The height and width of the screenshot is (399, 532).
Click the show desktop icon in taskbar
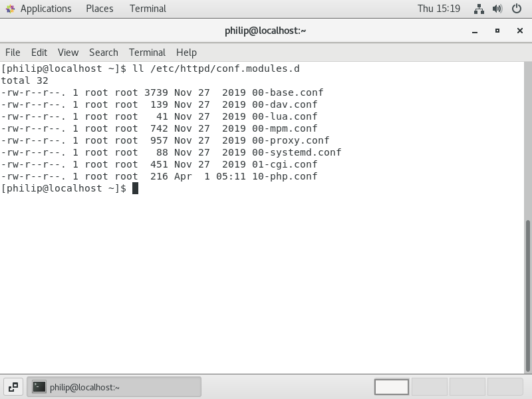tap(13, 387)
